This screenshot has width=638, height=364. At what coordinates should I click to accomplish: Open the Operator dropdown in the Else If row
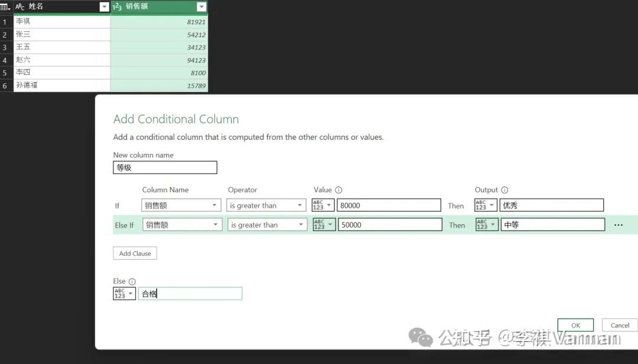[x=301, y=224]
